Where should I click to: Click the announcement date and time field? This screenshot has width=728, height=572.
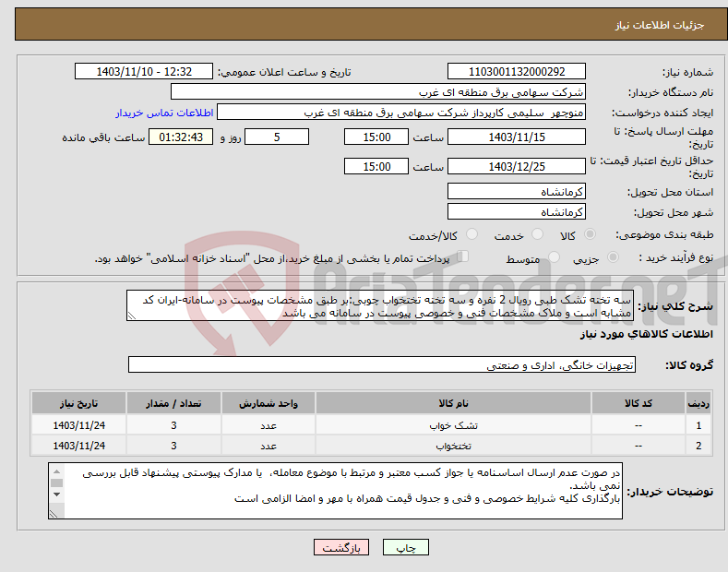pyautogui.click(x=144, y=72)
